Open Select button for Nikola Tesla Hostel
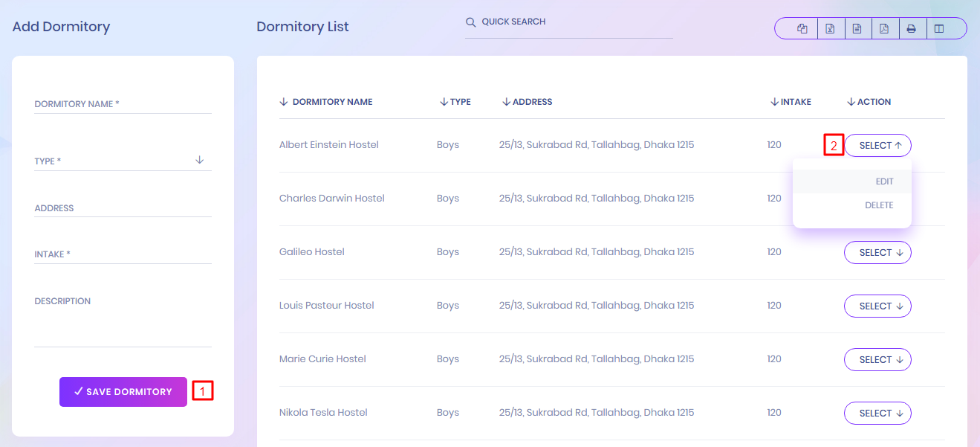The width and height of the screenshot is (980, 447). point(877,414)
